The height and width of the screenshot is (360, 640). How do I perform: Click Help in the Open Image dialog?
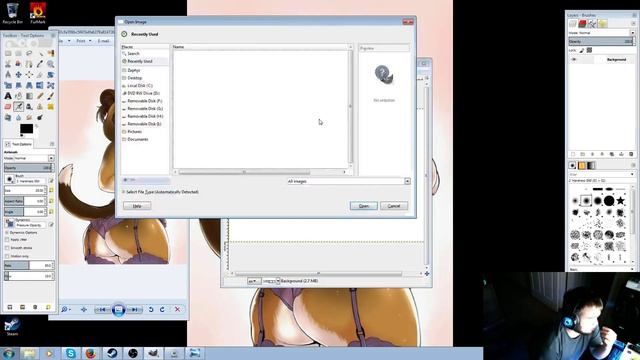[137, 206]
